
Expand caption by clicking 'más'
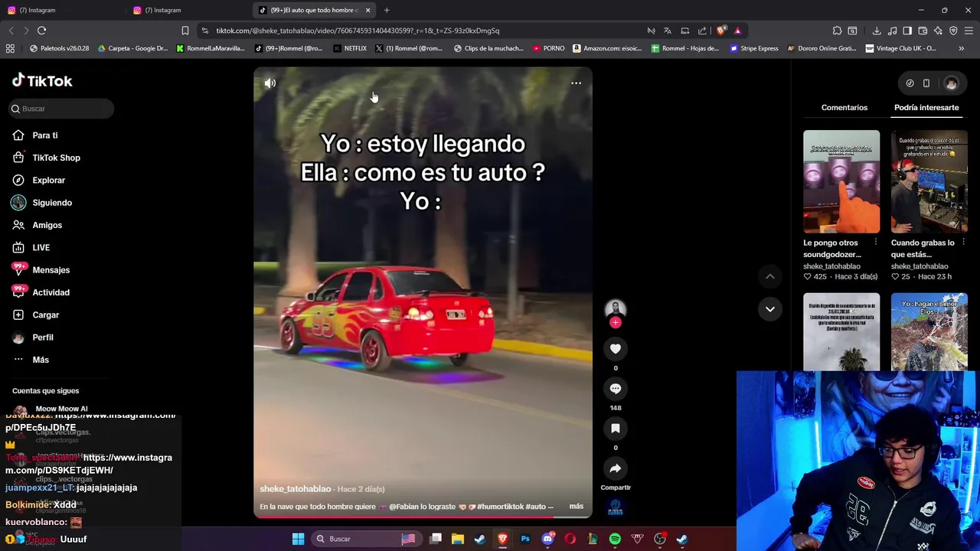pos(577,507)
